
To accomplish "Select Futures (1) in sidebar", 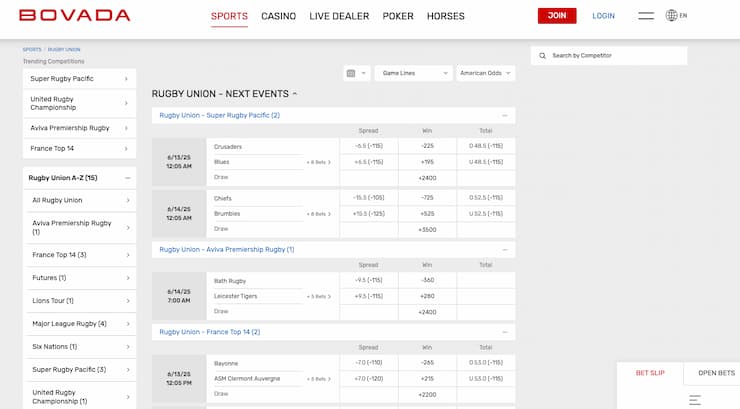I will tap(80, 278).
